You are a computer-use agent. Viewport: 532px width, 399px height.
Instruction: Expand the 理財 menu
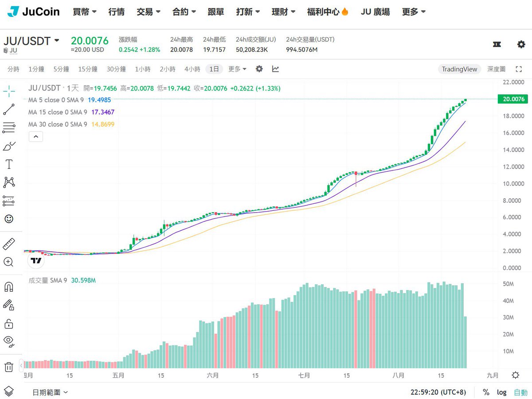(x=284, y=12)
